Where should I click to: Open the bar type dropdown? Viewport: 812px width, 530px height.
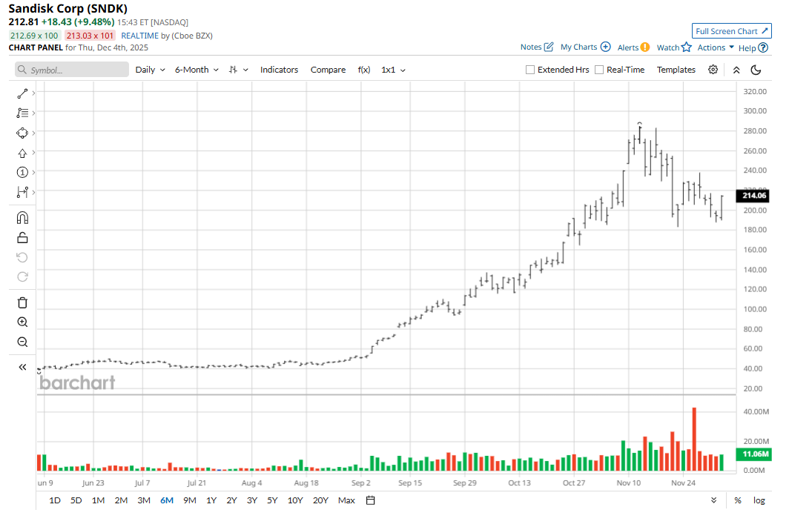239,70
